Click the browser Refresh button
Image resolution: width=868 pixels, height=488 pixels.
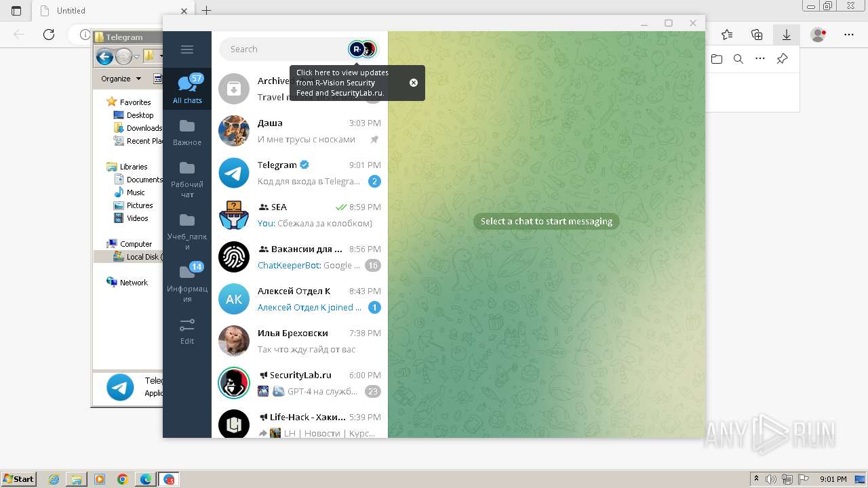click(49, 35)
